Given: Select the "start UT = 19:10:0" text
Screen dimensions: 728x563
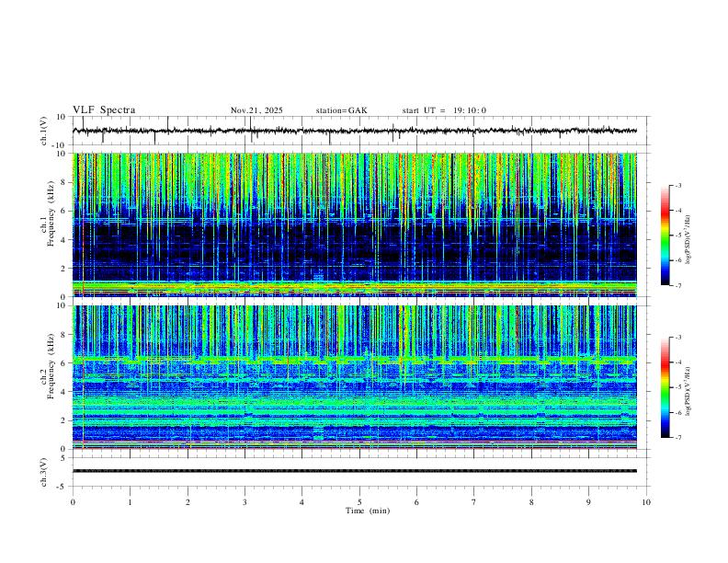Looking at the screenshot, I should point(444,110).
